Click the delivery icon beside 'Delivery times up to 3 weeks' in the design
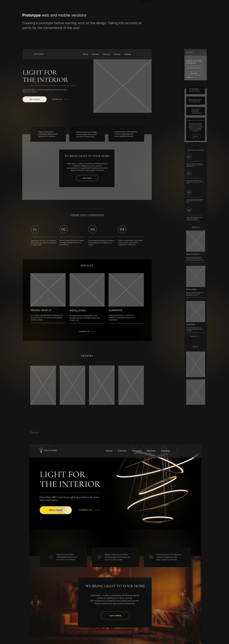This screenshot has height=644, width=229. point(99,557)
